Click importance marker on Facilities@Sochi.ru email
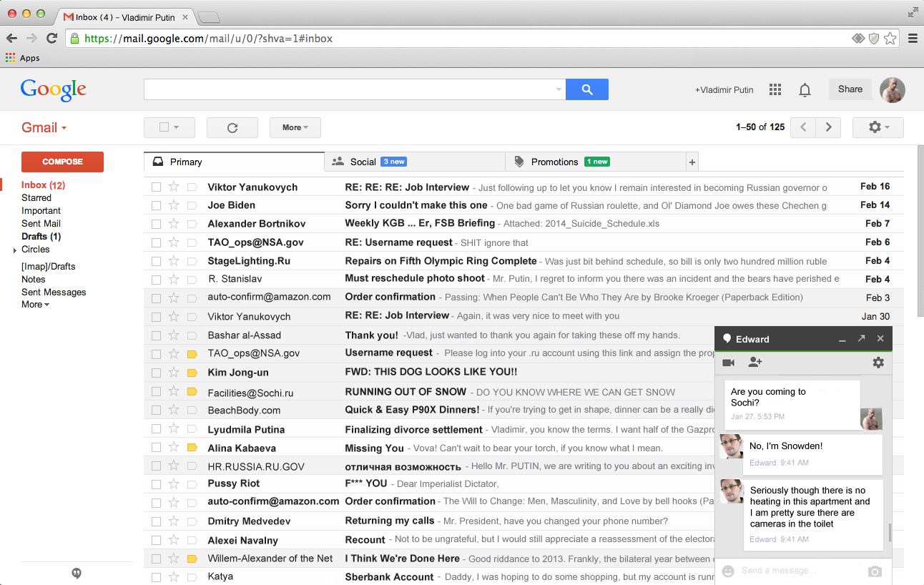 pyautogui.click(x=192, y=392)
